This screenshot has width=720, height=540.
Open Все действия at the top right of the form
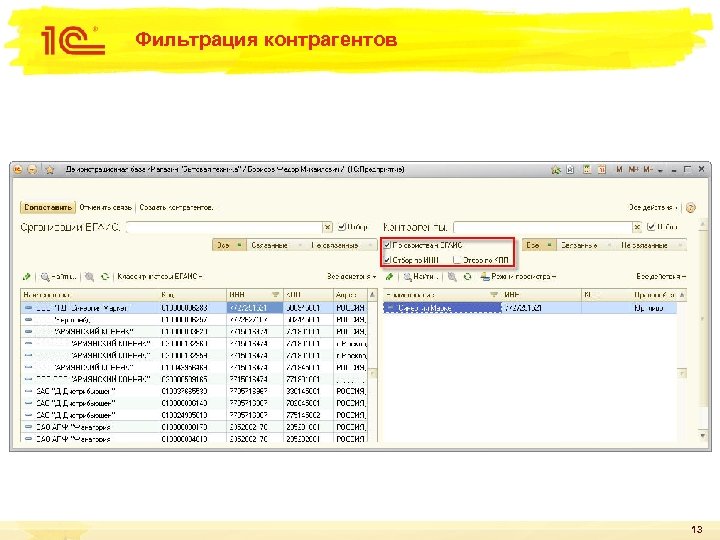pos(653,208)
